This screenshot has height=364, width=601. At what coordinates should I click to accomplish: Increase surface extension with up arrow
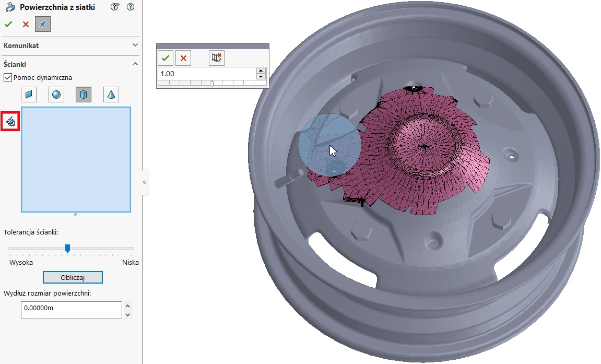pyautogui.click(x=127, y=306)
